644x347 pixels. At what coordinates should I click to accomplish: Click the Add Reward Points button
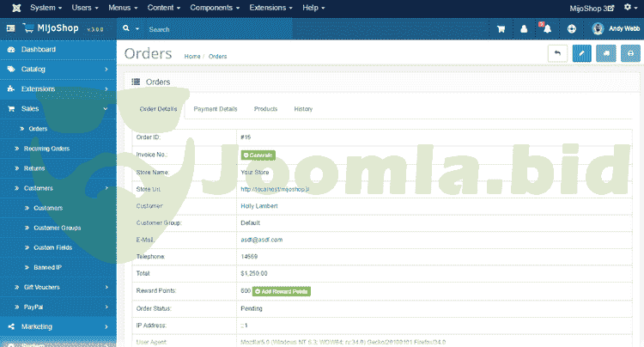tap(282, 291)
